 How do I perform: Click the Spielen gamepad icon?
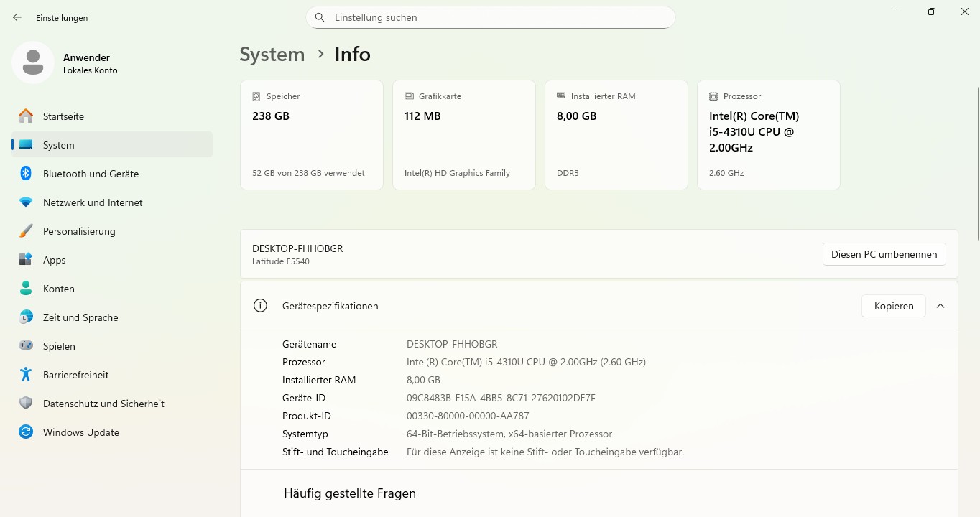[26, 346]
